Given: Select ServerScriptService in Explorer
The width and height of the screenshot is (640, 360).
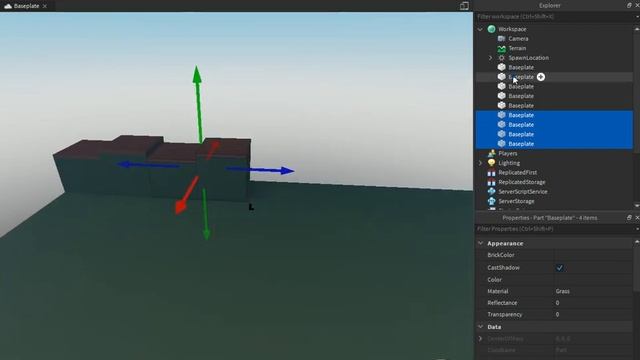Looking at the screenshot, I should pyautogui.click(x=523, y=192).
